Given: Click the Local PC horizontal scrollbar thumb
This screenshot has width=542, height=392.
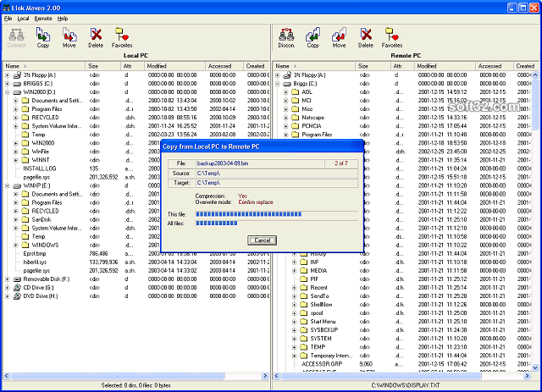Looking at the screenshot, I should pos(118,376).
